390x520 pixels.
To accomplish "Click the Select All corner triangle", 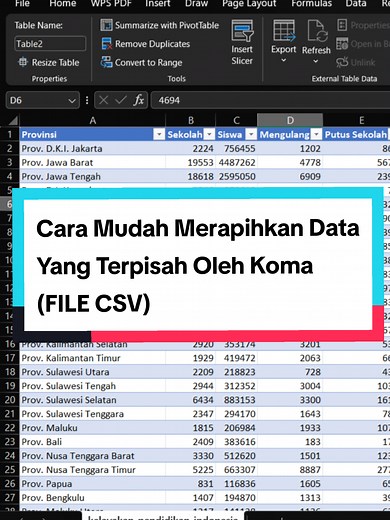I will (13, 120).
